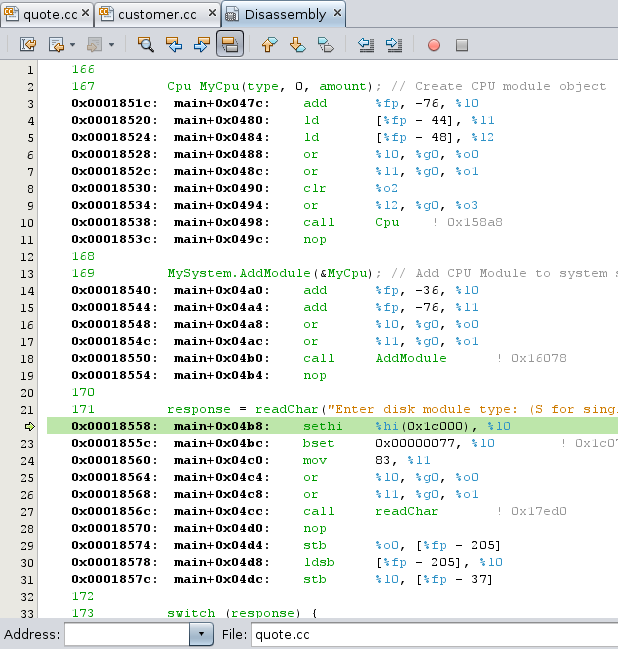The width and height of the screenshot is (618, 649).
Task: Switch to customer.cc tab
Action: [156, 14]
